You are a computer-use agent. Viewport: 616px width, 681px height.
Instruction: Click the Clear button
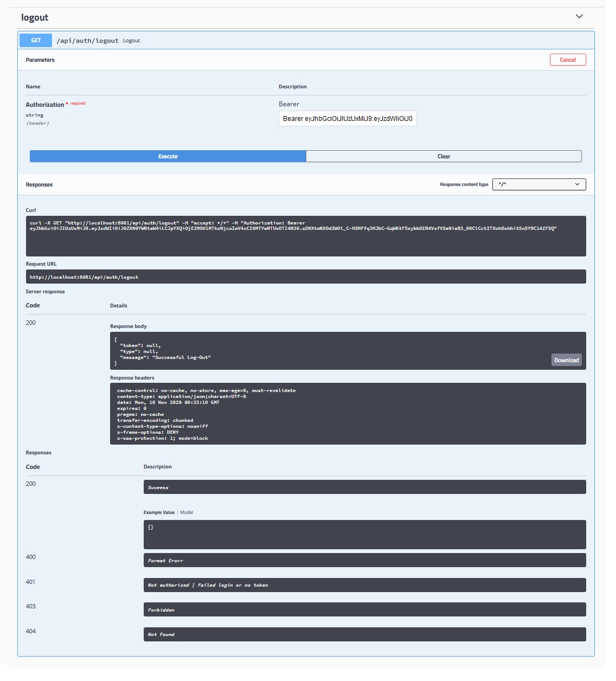tap(444, 156)
